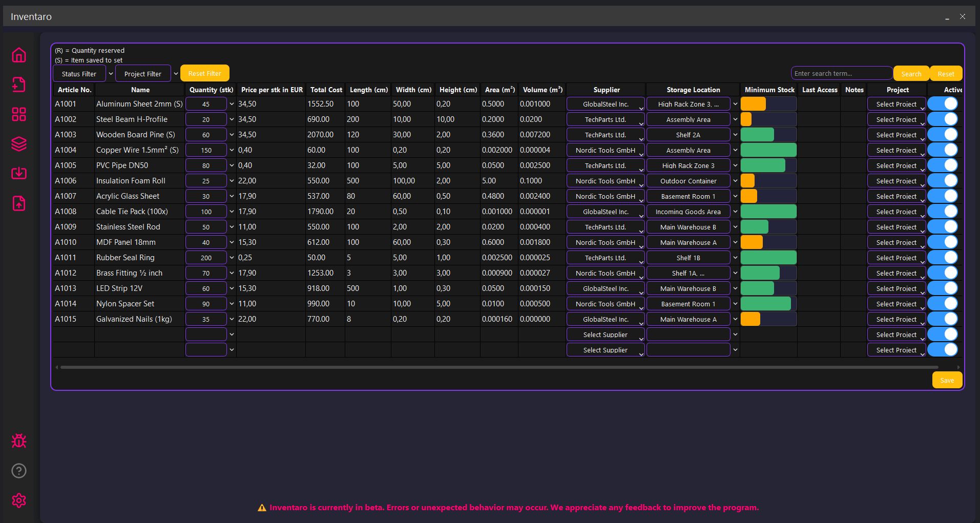Click minimum stock bar for A1001
The height and width of the screenshot is (523, 980).
coord(768,104)
